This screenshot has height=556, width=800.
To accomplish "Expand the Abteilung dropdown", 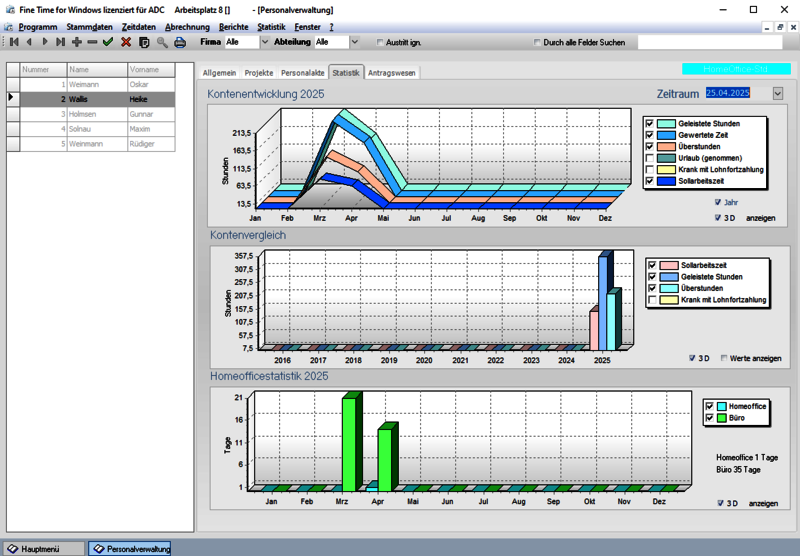I will point(355,42).
